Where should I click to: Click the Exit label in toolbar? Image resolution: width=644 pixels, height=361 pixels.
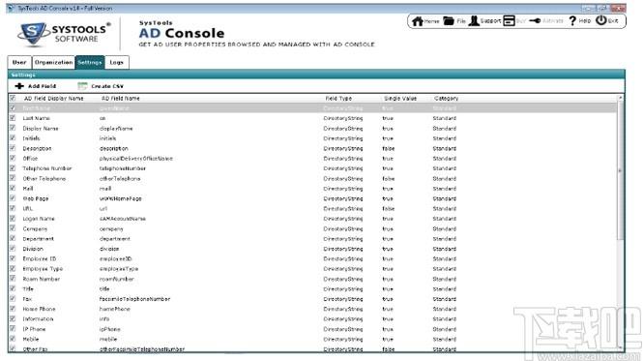613,21
